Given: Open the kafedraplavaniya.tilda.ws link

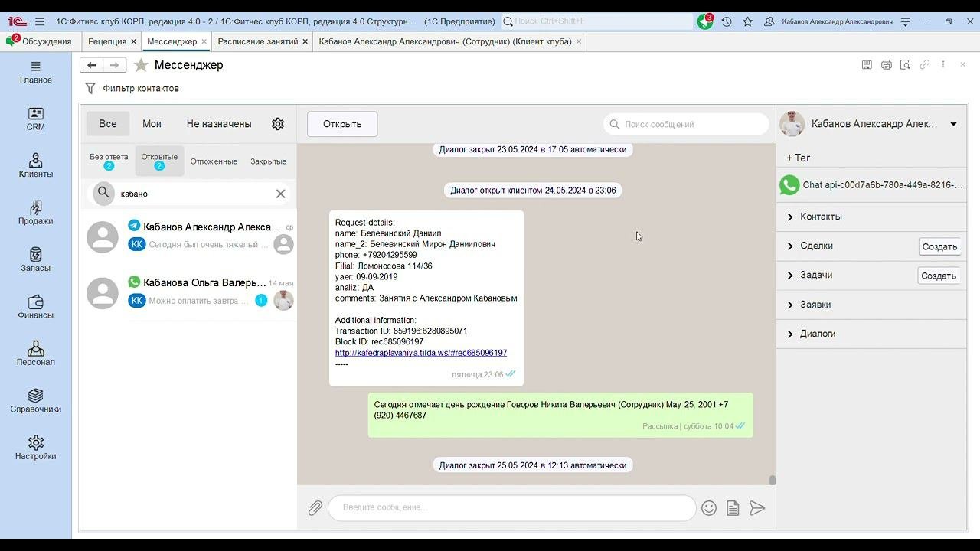Looking at the screenshot, I should [x=421, y=353].
